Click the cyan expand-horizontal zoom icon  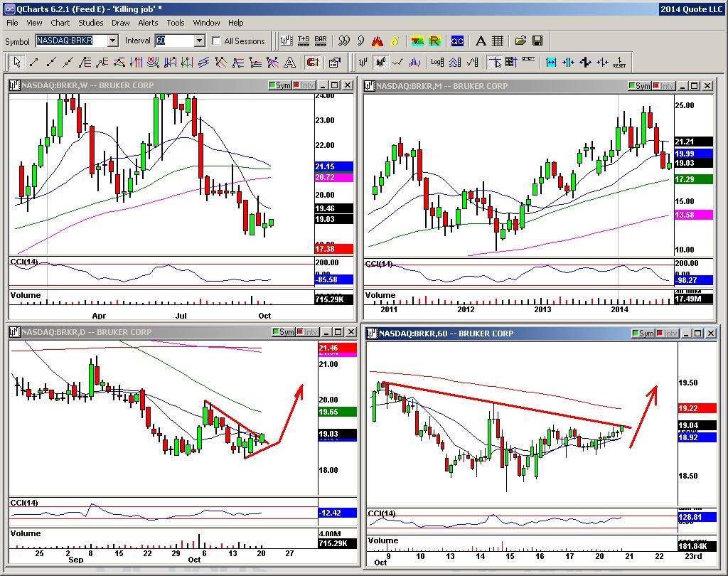pyautogui.click(x=551, y=62)
